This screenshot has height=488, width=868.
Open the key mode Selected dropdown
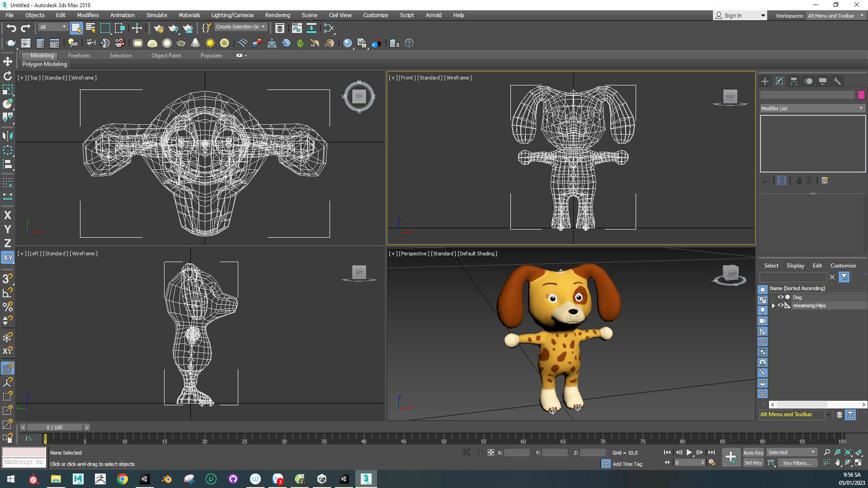click(792, 452)
